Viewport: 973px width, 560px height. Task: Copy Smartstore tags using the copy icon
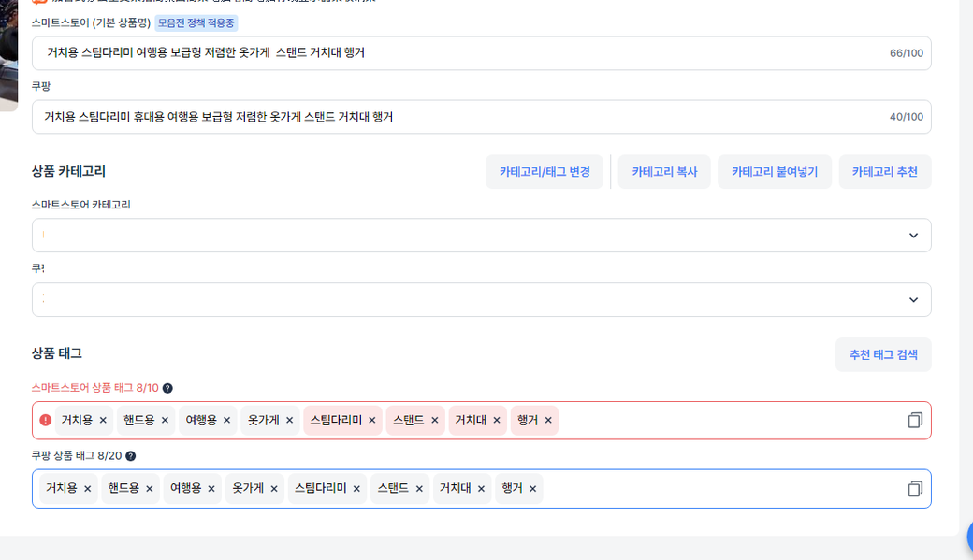[x=914, y=421]
